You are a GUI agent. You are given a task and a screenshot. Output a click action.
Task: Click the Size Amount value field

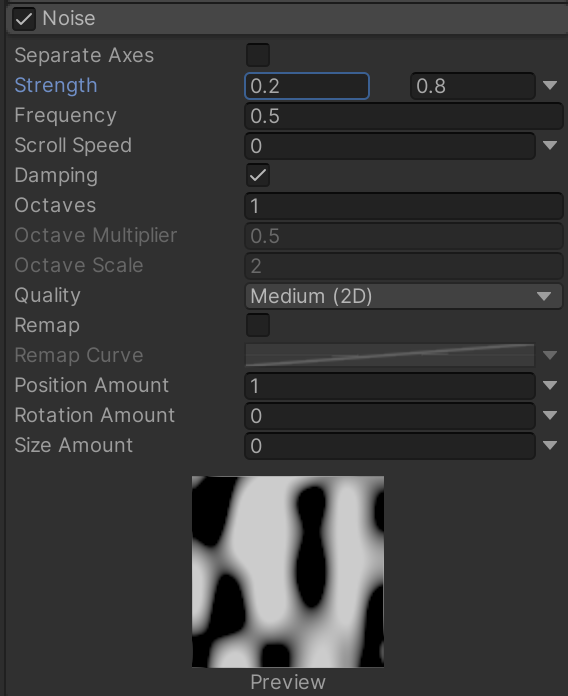coord(390,446)
